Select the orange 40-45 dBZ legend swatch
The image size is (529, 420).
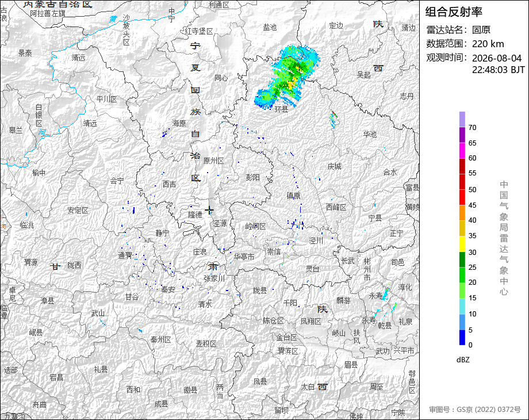tap(462, 213)
